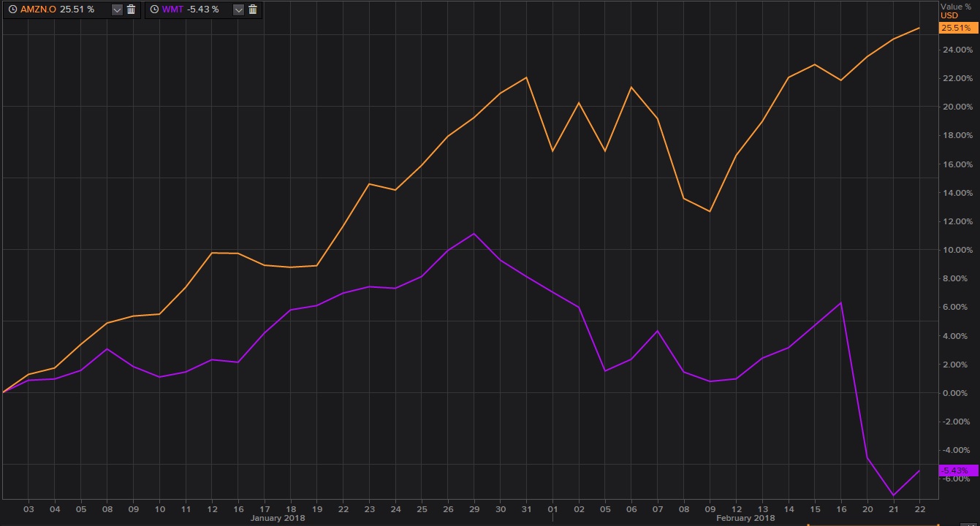The width and height of the screenshot is (980, 526).
Task: Click the 15 date label on the time axis
Action: (815, 508)
